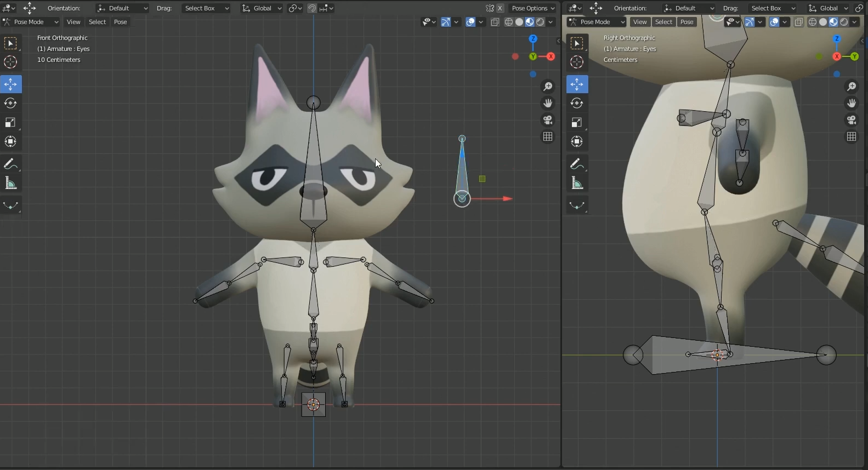Image resolution: width=868 pixels, height=470 pixels.
Task: Open Global transform orientation dropdown in right viewport
Action: pyautogui.click(x=828, y=8)
